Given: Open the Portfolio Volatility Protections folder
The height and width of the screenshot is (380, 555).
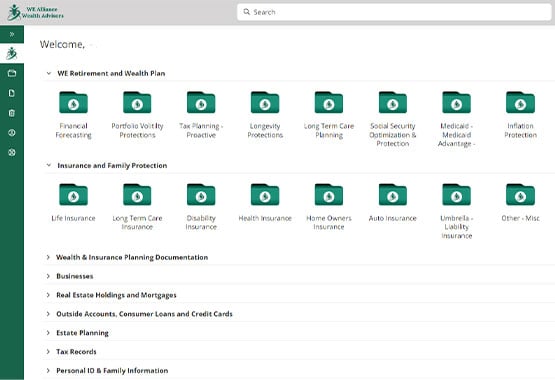Looking at the screenshot, I should (x=137, y=103).
